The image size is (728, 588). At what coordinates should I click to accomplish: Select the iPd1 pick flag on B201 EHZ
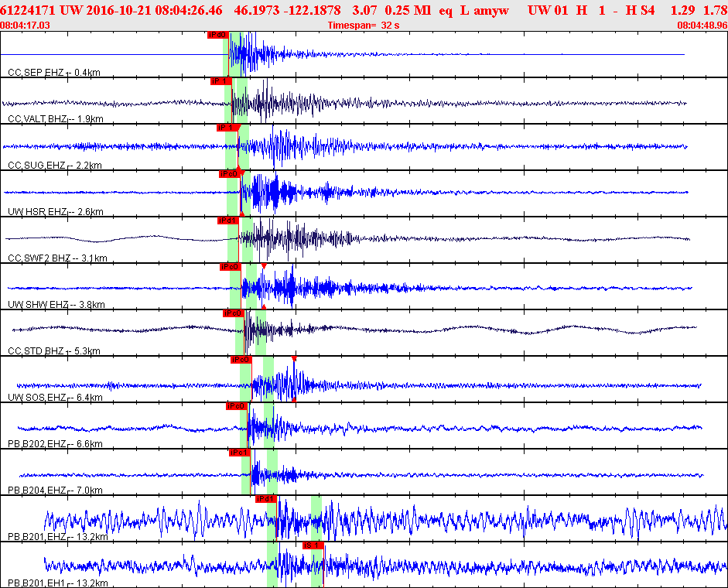point(266,499)
